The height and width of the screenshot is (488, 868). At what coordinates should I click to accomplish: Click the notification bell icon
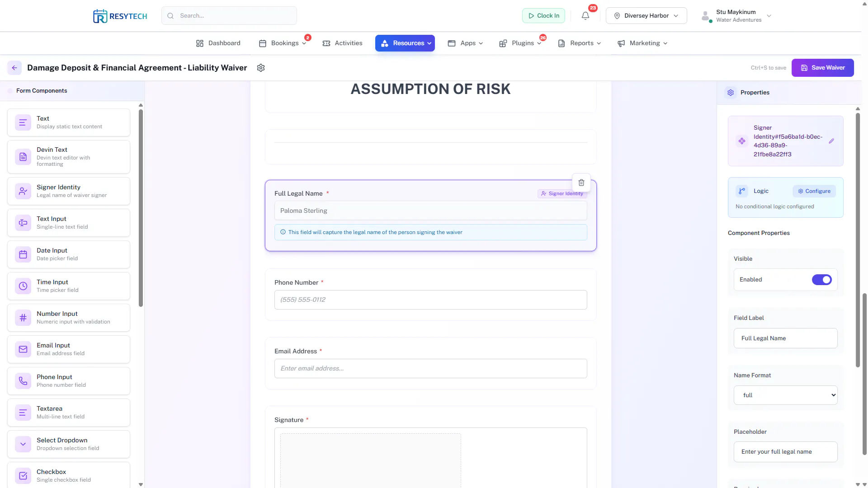(x=585, y=16)
